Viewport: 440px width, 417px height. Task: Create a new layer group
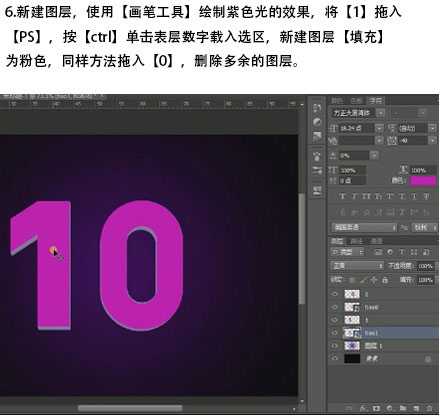403,408
